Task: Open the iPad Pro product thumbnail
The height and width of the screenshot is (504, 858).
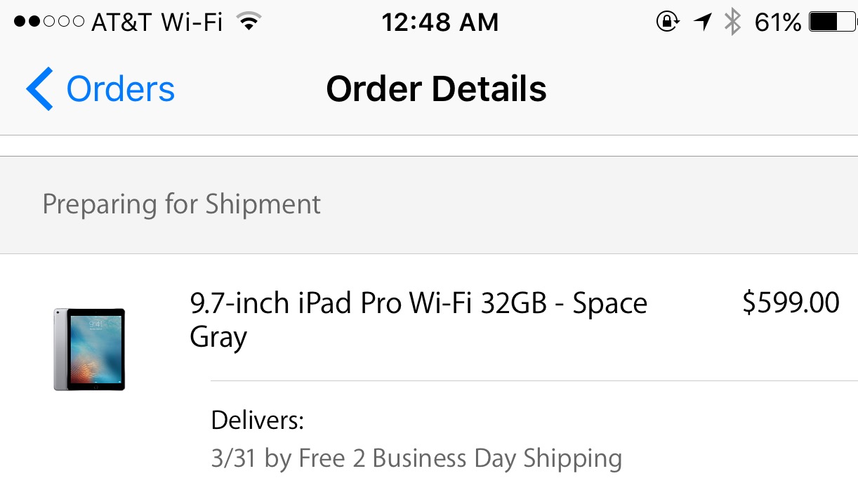Action: point(89,349)
